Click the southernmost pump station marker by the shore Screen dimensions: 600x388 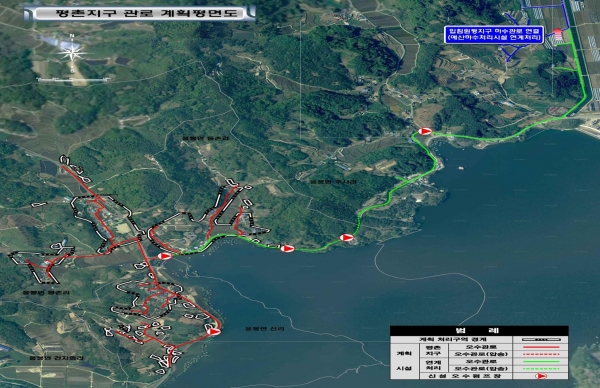point(213,331)
